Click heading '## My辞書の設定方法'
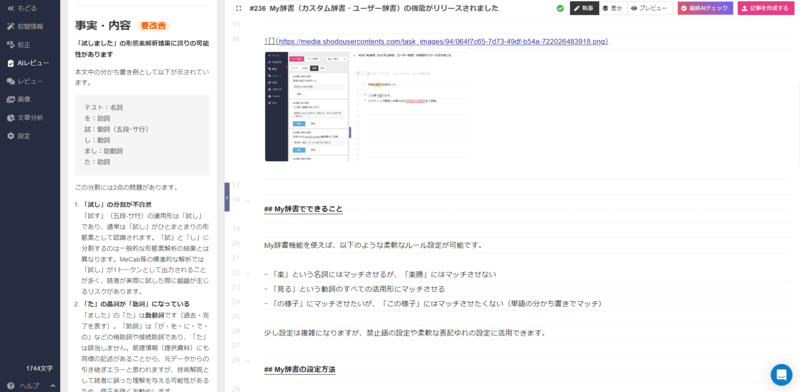The image size is (800, 392). [299, 370]
